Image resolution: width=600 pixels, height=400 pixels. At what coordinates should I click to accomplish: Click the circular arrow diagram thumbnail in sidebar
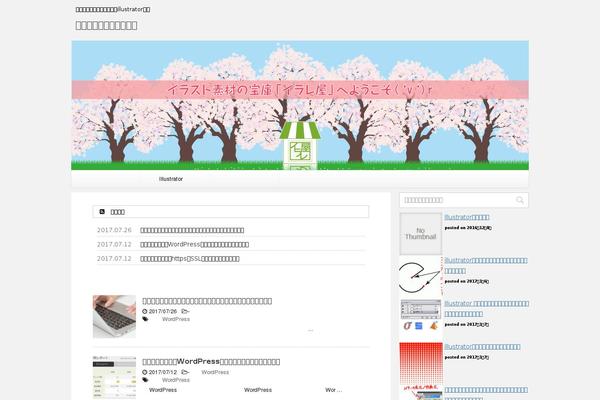421,277
